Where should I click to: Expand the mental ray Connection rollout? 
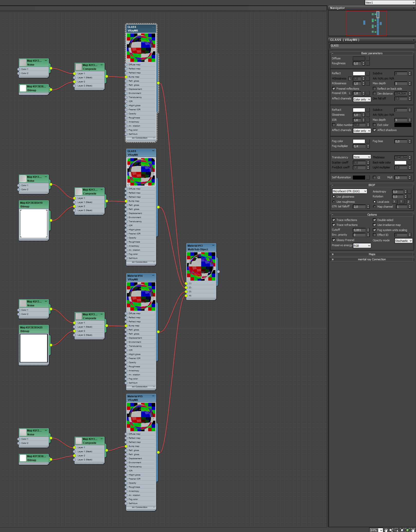372,259
